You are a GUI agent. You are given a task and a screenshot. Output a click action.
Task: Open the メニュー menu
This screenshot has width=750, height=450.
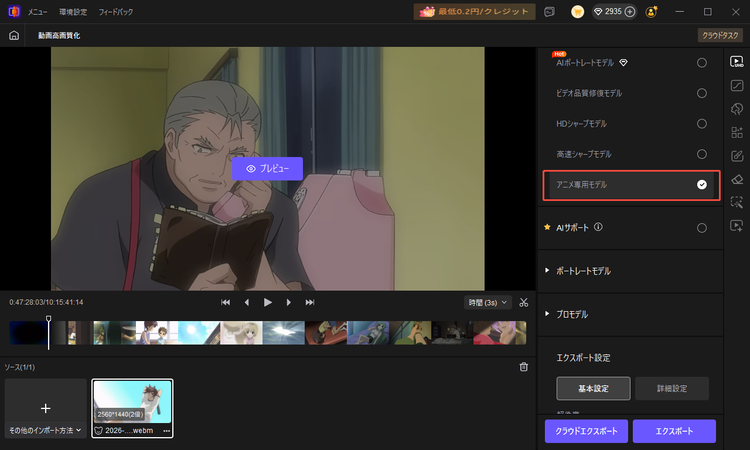click(x=37, y=12)
